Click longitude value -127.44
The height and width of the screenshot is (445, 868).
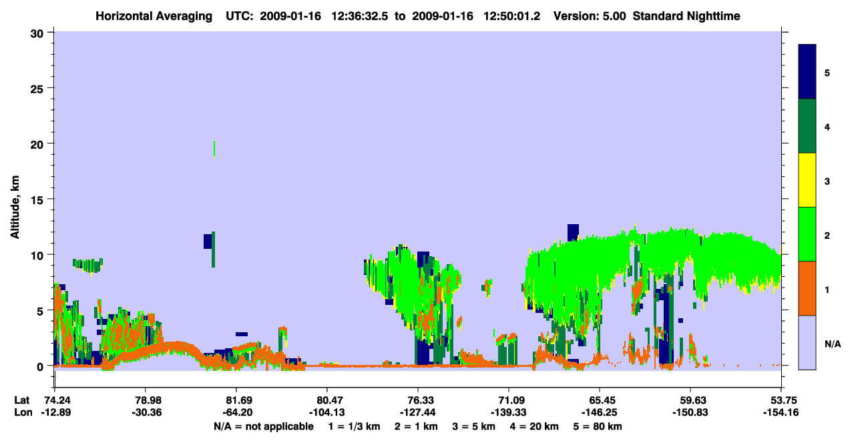click(x=418, y=412)
